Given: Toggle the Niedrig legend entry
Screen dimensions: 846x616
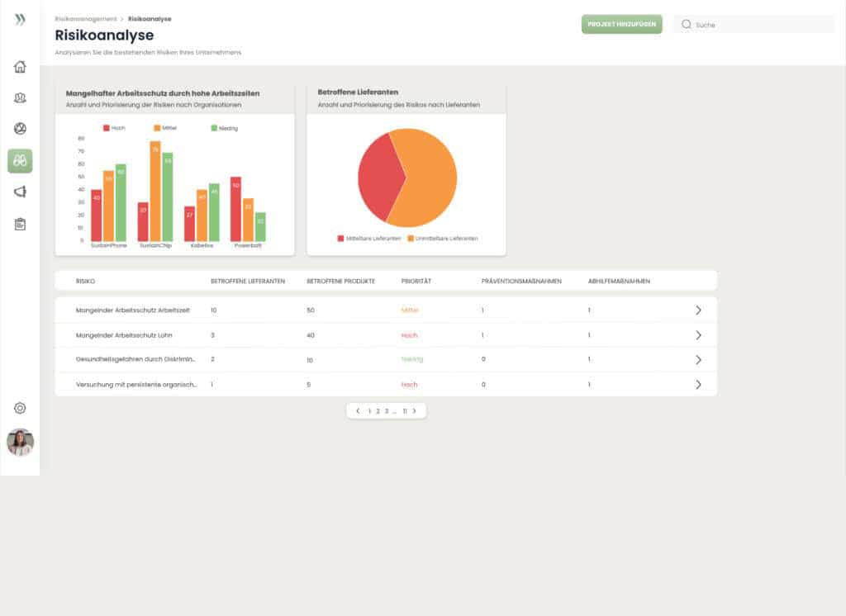Looking at the screenshot, I should pos(224,128).
